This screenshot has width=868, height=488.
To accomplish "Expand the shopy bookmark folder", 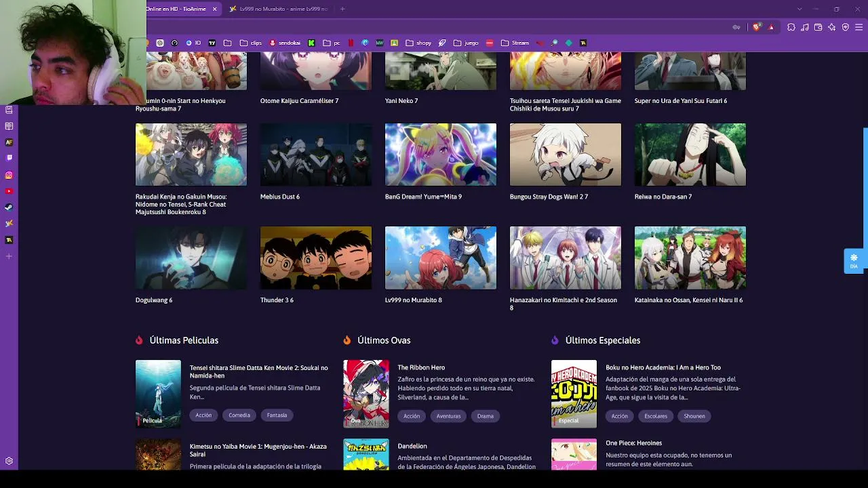I will coord(418,43).
